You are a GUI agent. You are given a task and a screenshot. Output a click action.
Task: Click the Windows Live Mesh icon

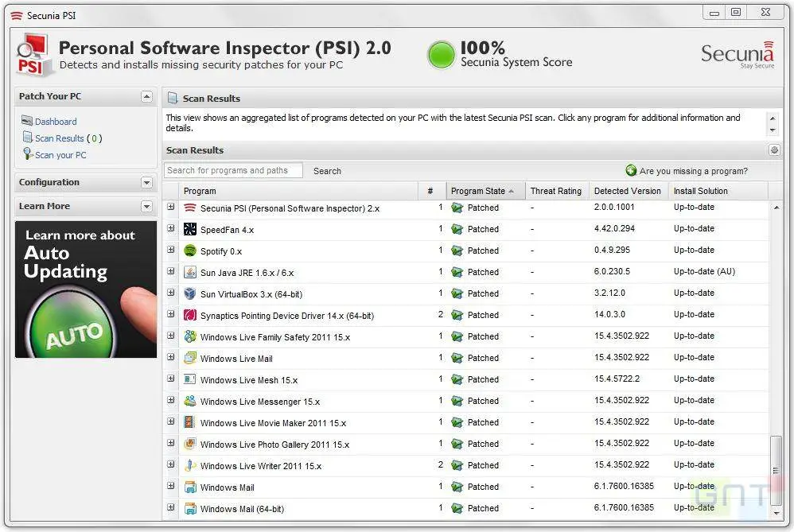pyautogui.click(x=190, y=379)
